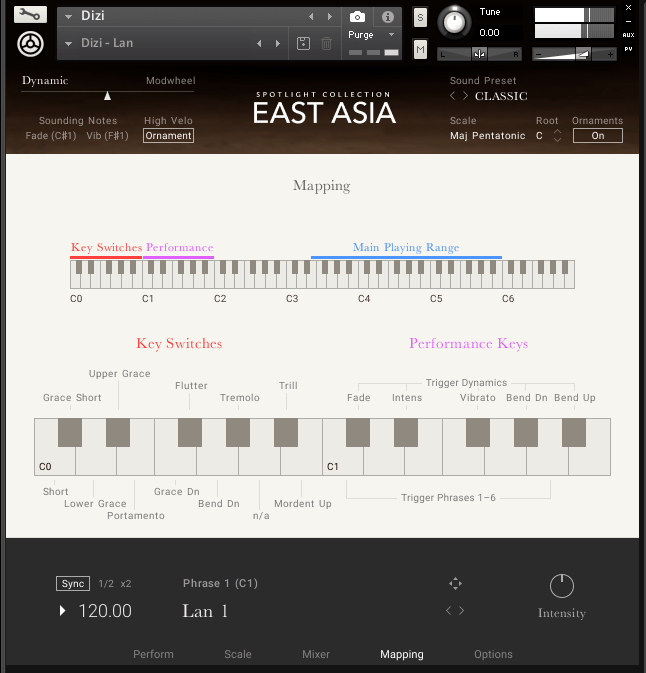Toggle Ornaments On switch

click(x=597, y=136)
